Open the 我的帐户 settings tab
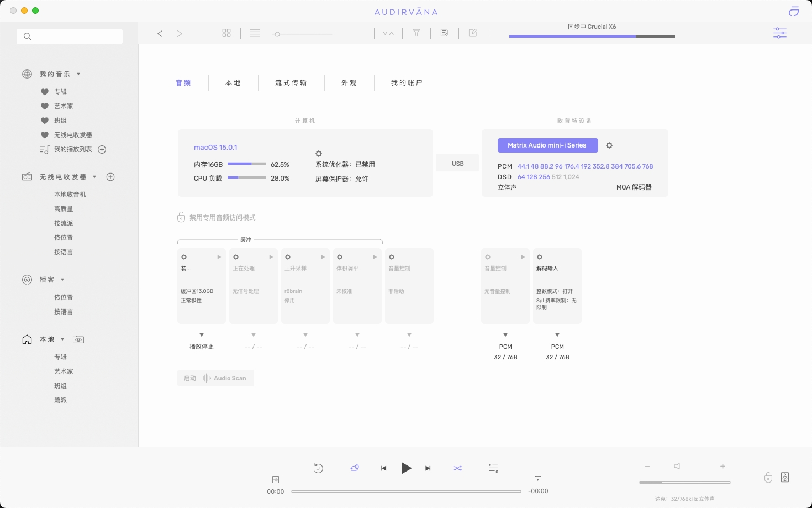 pyautogui.click(x=407, y=83)
